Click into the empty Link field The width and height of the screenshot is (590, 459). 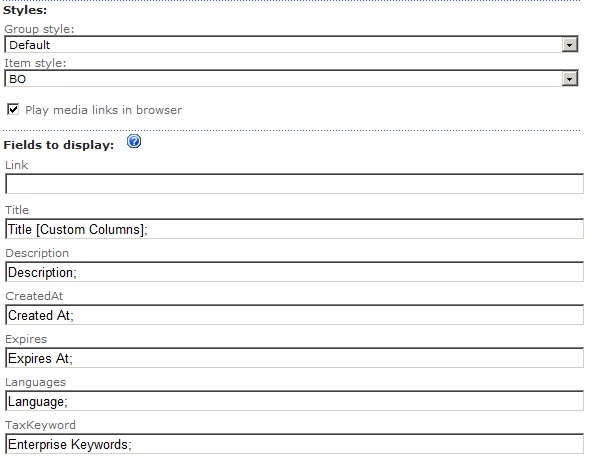tap(294, 184)
